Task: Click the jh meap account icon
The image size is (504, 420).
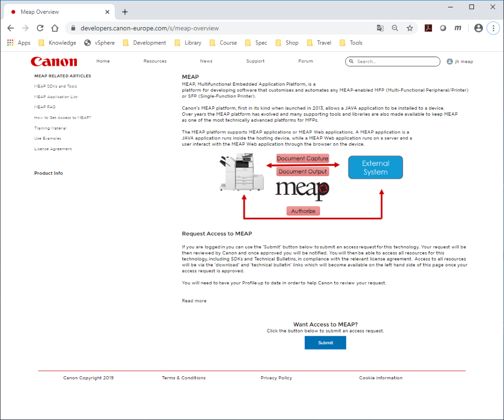Action: (449, 61)
